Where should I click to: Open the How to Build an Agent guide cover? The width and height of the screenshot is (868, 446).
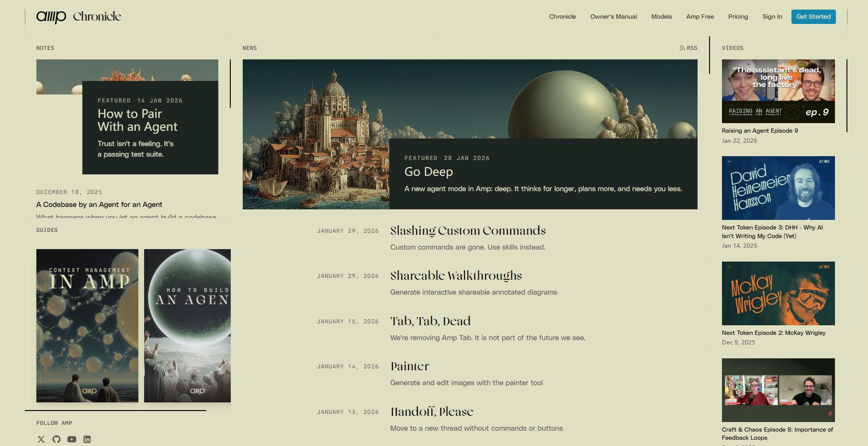(187, 326)
